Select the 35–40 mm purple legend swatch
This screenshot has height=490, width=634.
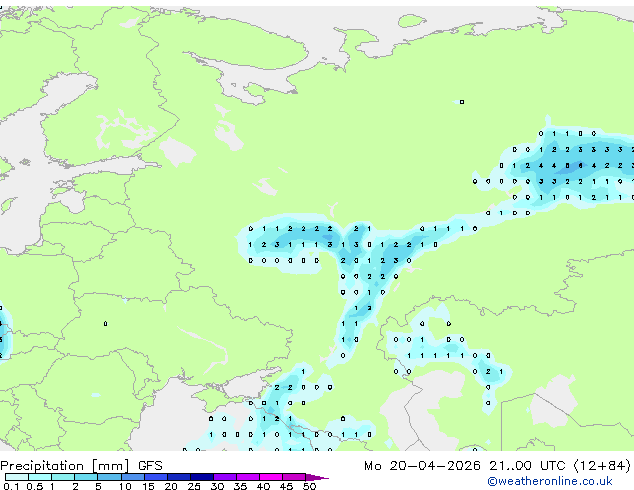pyautogui.click(x=248, y=477)
